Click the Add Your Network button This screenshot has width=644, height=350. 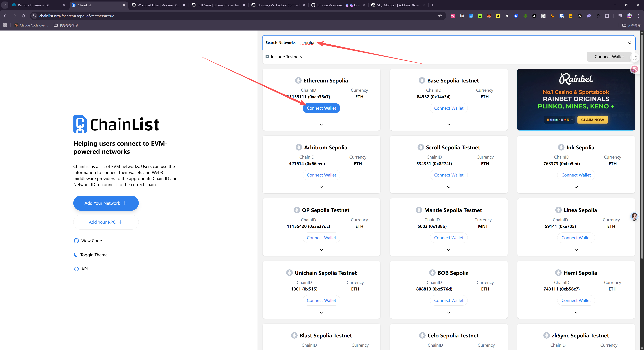pos(106,203)
